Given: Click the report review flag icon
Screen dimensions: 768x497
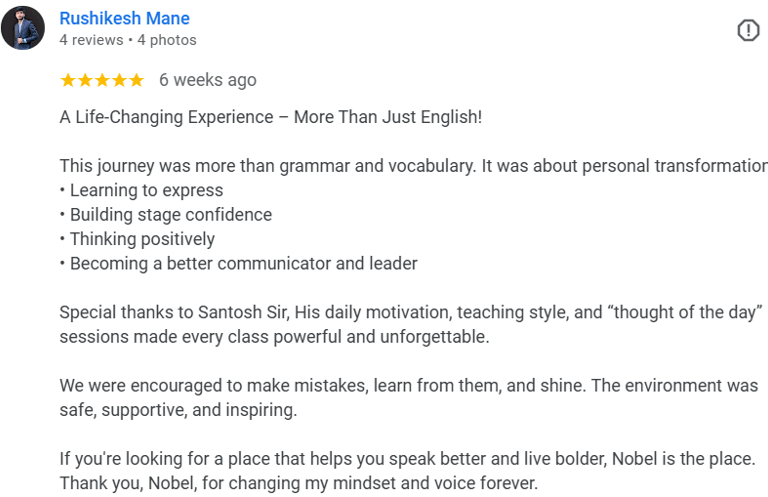Looking at the screenshot, I should [x=748, y=31].
